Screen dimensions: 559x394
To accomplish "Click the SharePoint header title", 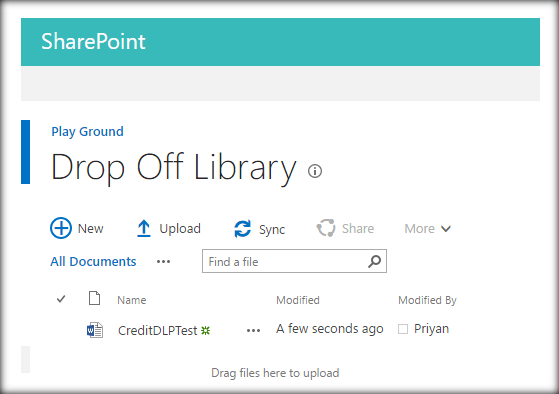I will click(x=93, y=41).
